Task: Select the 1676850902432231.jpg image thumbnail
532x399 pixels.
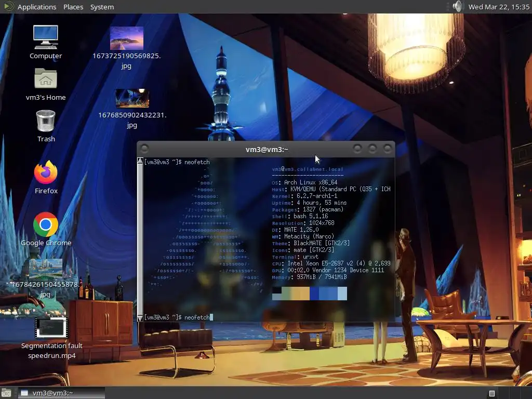Action: click(x=132, y=98)
